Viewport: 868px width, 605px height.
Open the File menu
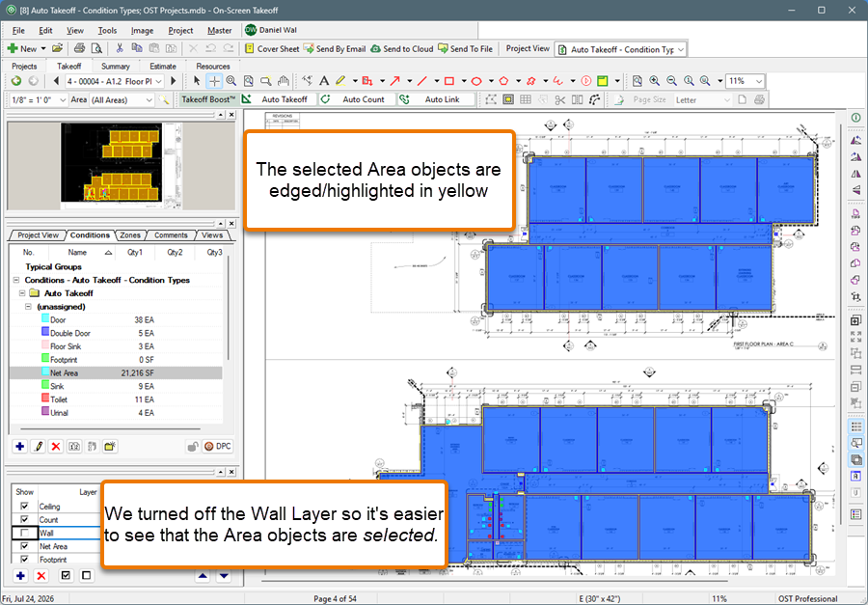(18, 31)
